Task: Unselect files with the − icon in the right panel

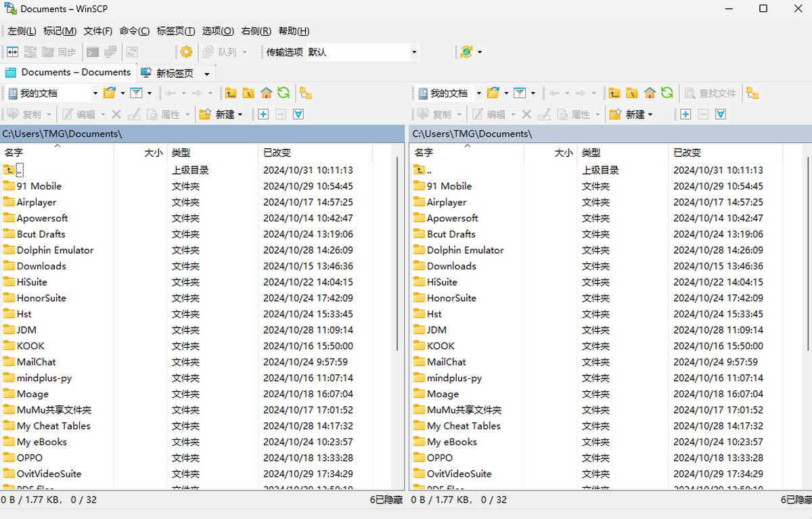Action: click(702, 114)
